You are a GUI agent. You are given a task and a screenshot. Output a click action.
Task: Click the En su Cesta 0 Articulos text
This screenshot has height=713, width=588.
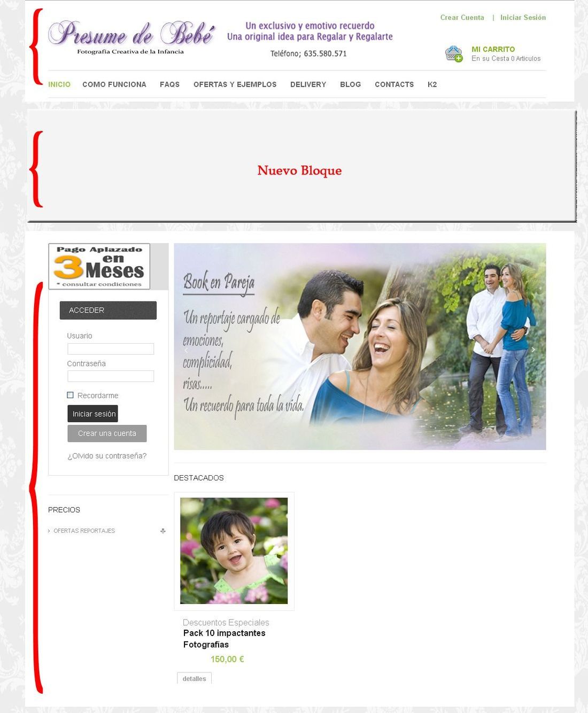tap(506, 59)
